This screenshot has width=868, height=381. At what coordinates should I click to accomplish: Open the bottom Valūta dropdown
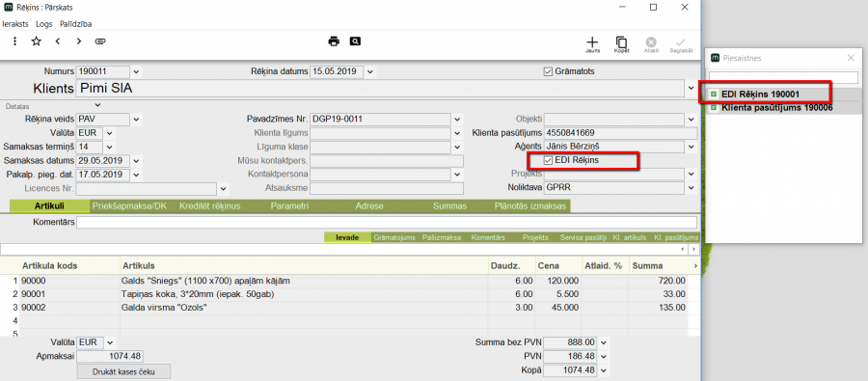point(109,342)
